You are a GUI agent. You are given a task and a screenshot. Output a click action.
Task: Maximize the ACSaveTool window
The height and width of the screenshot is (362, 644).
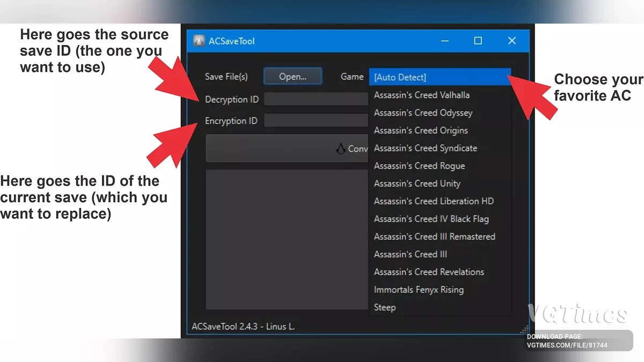478,41
